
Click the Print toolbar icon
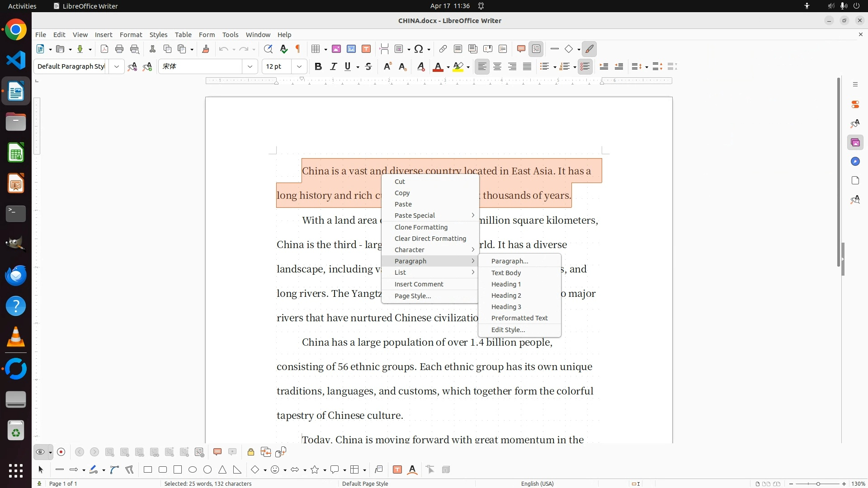119,49
